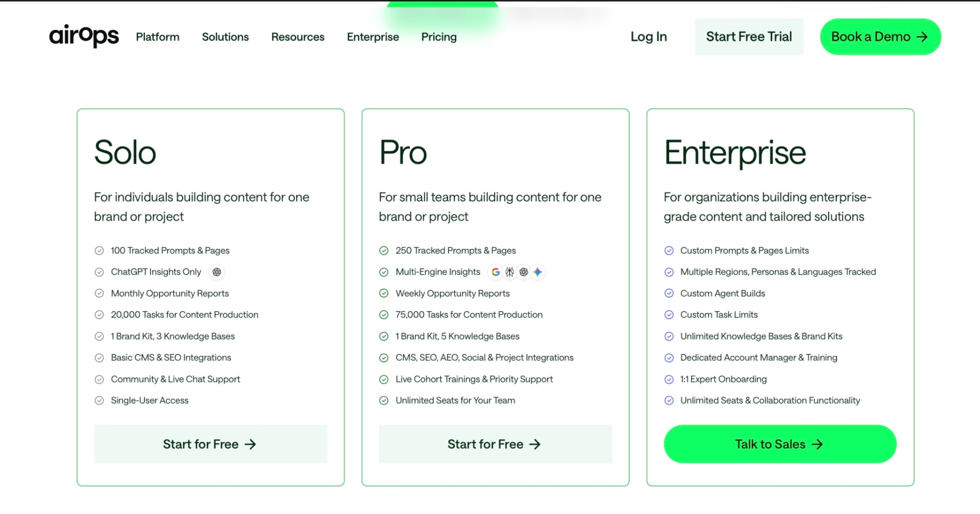The height and width of the screenshot is (514, 980).
Task: Click the check icon for Weekly Opportunity Reports
Action: (384, 294)
